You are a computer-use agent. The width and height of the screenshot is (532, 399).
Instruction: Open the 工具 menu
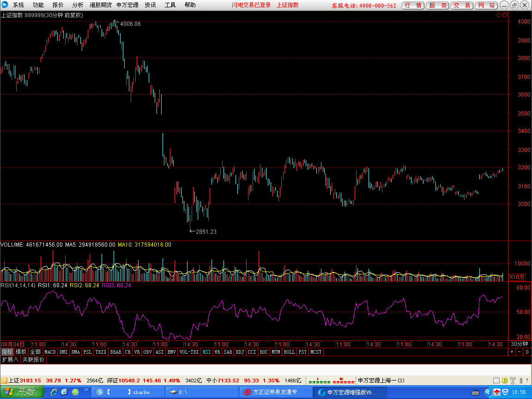[170, 5]
